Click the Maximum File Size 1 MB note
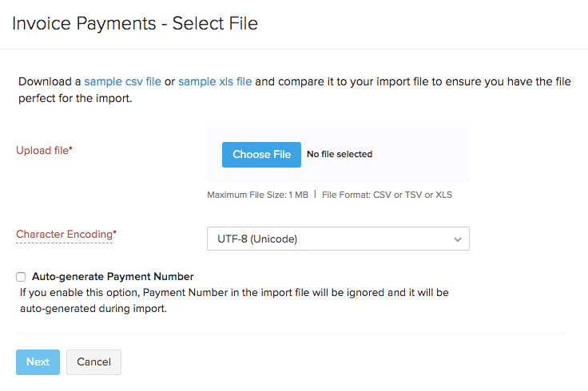 coord(257,195)
